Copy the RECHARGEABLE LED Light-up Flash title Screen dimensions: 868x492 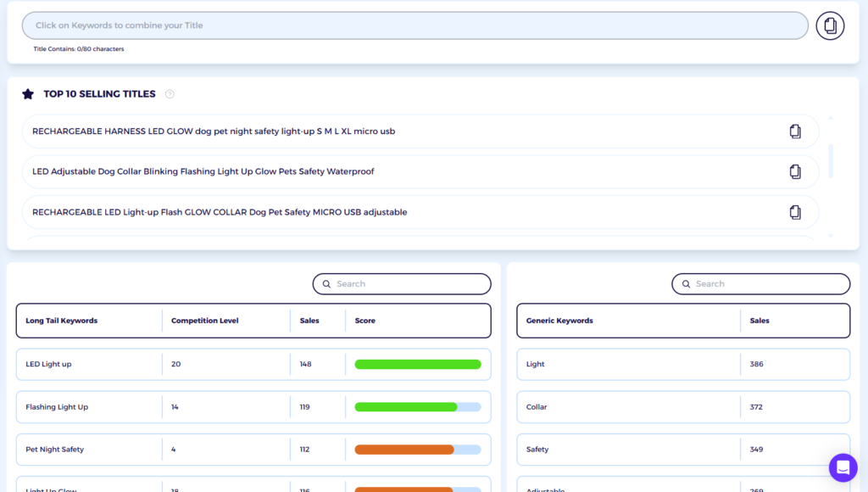click(x=795, y=212)
